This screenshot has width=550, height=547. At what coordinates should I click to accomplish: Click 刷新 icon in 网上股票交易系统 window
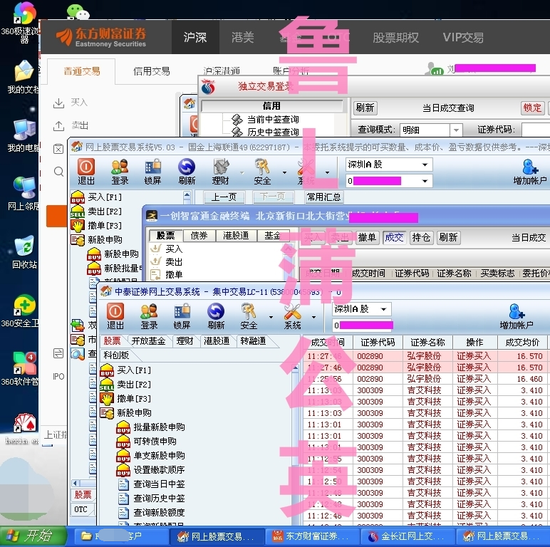pos(187,171)
